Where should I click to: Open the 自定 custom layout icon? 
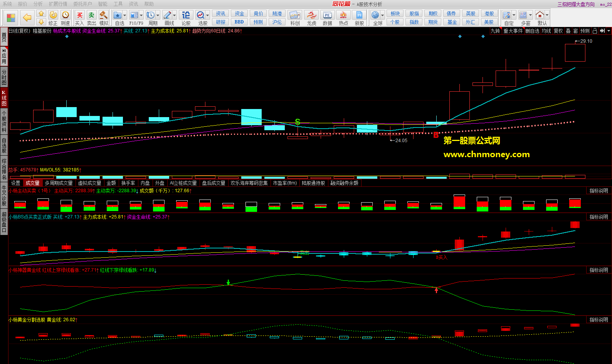[507, 15]
